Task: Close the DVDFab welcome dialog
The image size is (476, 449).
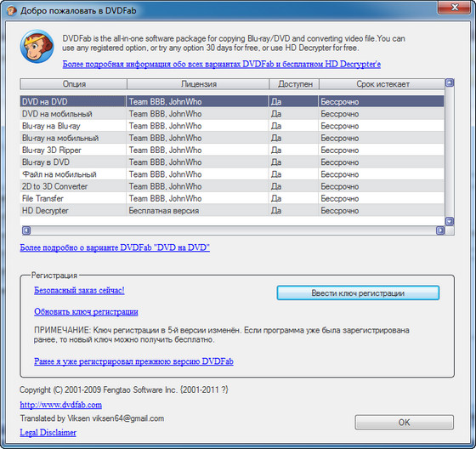Action: (455, 8)
